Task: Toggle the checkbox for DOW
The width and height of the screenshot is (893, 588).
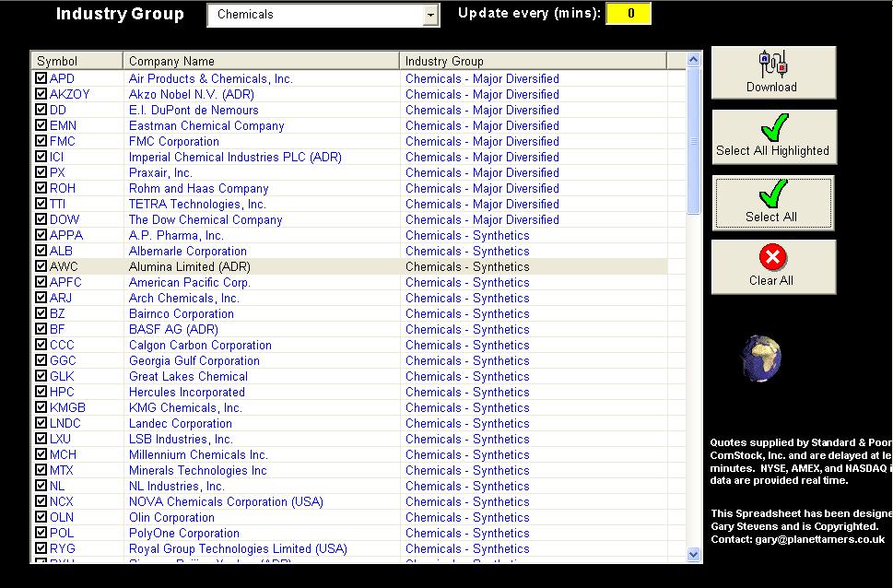Action: click(x=41, y=220)
